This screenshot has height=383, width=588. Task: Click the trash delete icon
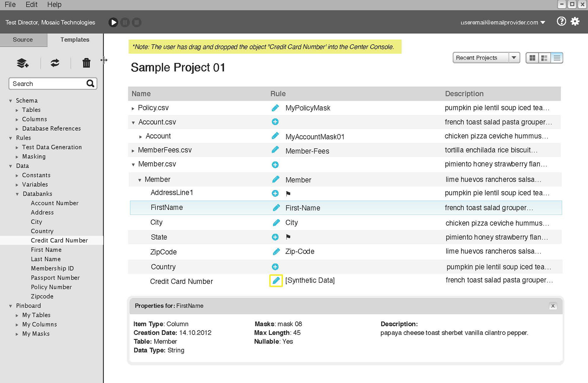point(86,63)
